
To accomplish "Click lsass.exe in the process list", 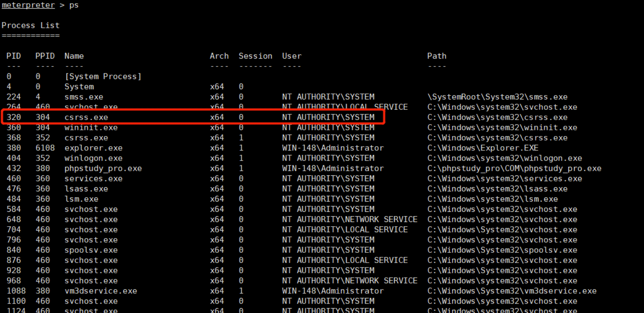I will click(86, 189).
